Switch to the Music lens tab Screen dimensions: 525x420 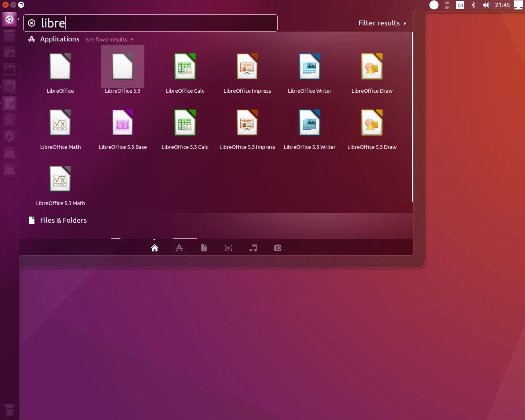click(x=253, y=248)
